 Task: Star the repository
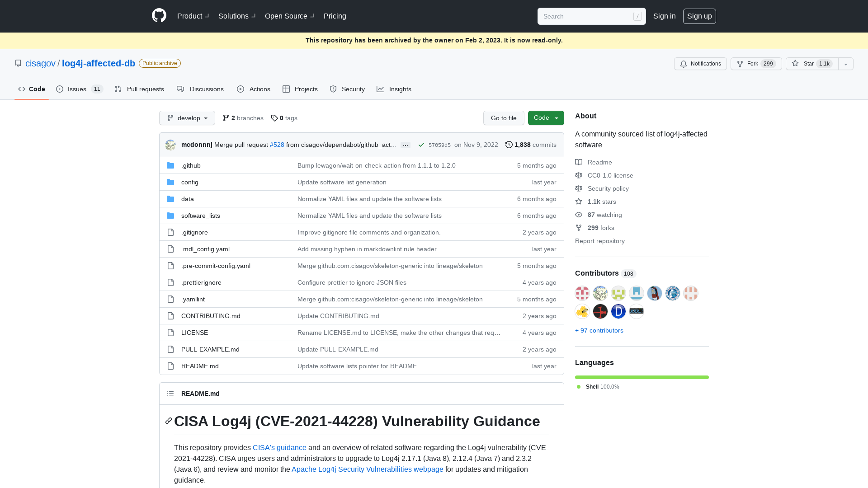pos(812,64)
